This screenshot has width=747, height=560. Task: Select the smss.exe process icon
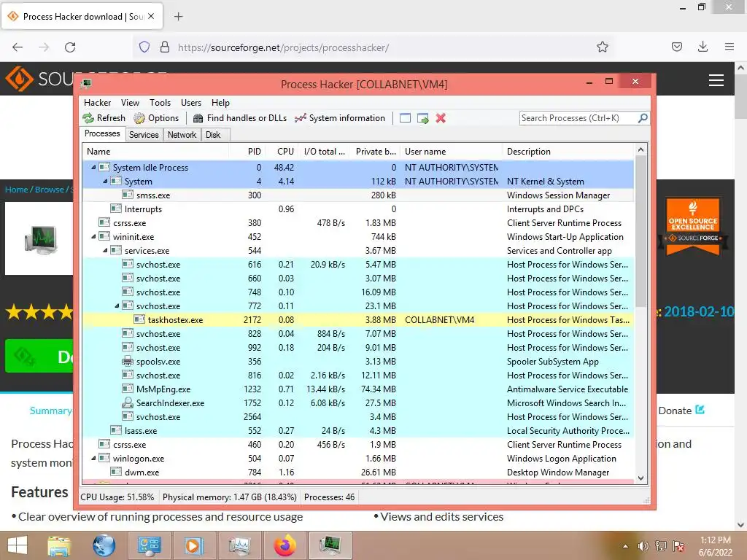pos(128,195)
